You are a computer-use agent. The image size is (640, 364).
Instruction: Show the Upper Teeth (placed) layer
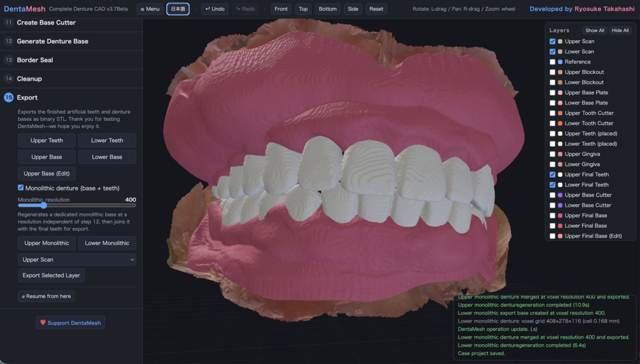pyautogui.click(x=552, y=134)
